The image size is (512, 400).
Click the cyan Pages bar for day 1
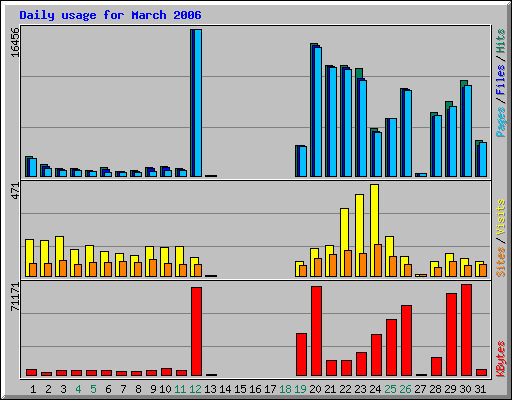pos(33,167)
